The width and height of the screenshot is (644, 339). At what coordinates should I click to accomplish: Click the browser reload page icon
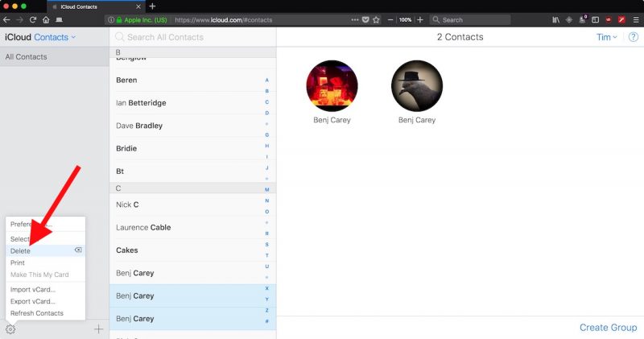click(x=33, y=19)
